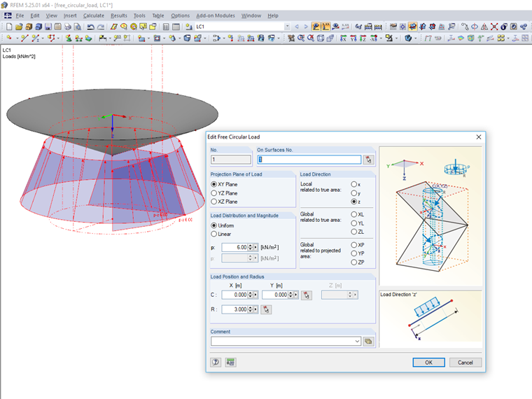The image size is (532, 399).
Task: Pick the center point C graphically
Action: coord(305,295)
